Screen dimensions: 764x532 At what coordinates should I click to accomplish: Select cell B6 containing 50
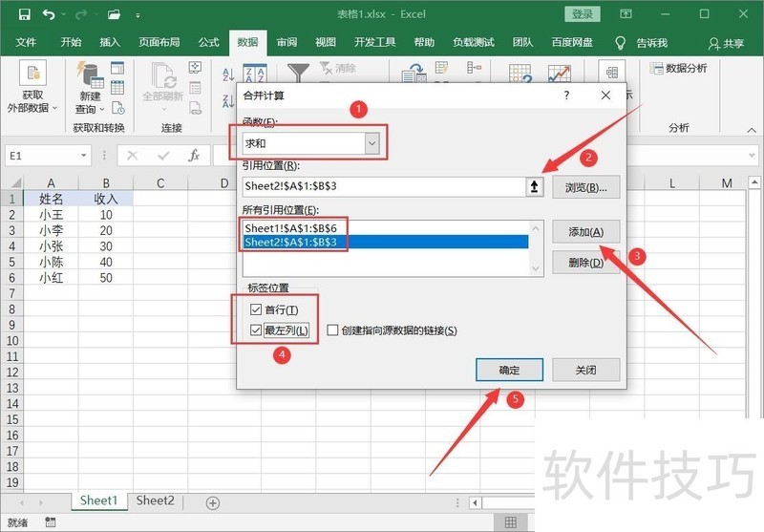click(x=106, y=278)
